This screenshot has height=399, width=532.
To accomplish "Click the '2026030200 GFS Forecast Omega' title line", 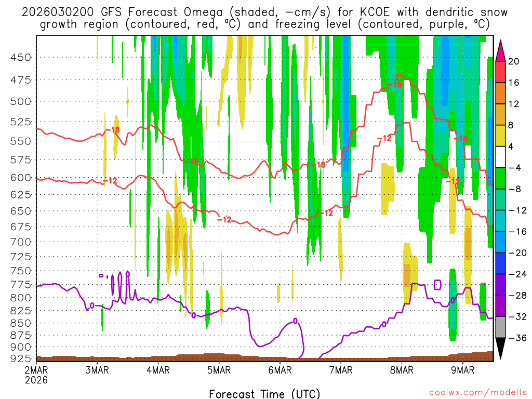I will pos(264,12).
